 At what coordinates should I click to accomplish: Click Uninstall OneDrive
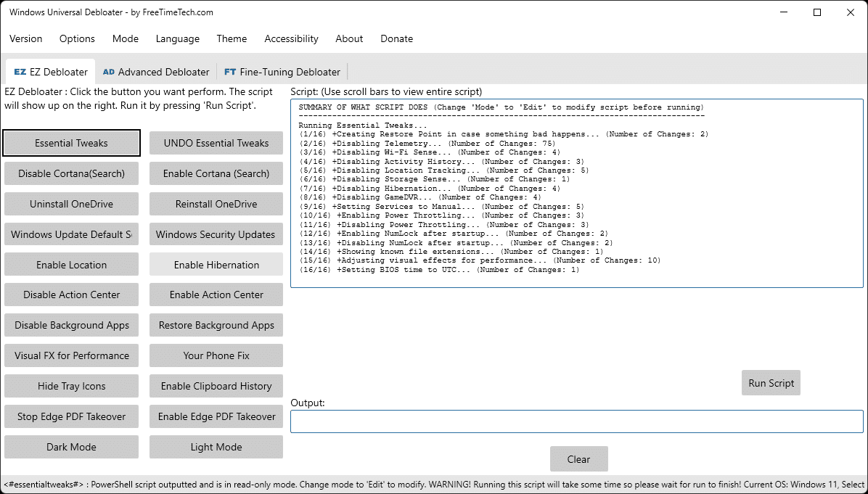(71, 204)
